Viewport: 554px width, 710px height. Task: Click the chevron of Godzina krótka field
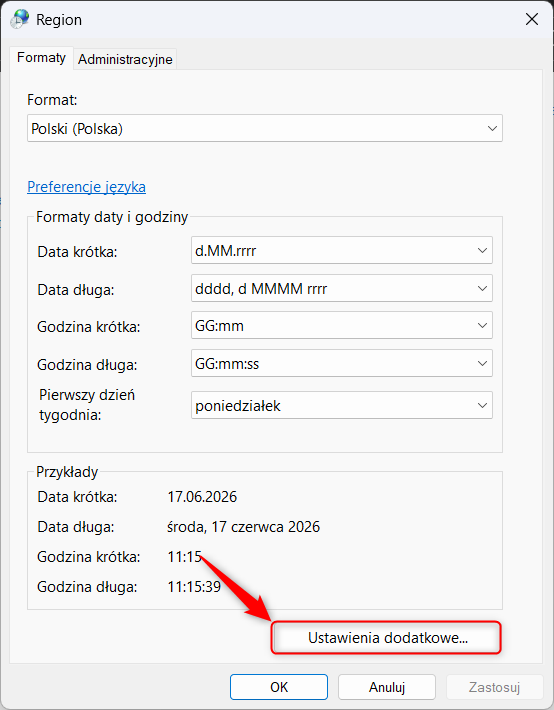click(x=482, y=326)
